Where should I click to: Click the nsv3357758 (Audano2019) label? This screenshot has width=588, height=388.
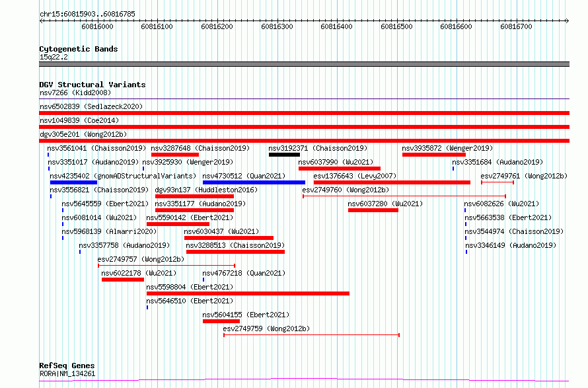click(x=124, y=245)
